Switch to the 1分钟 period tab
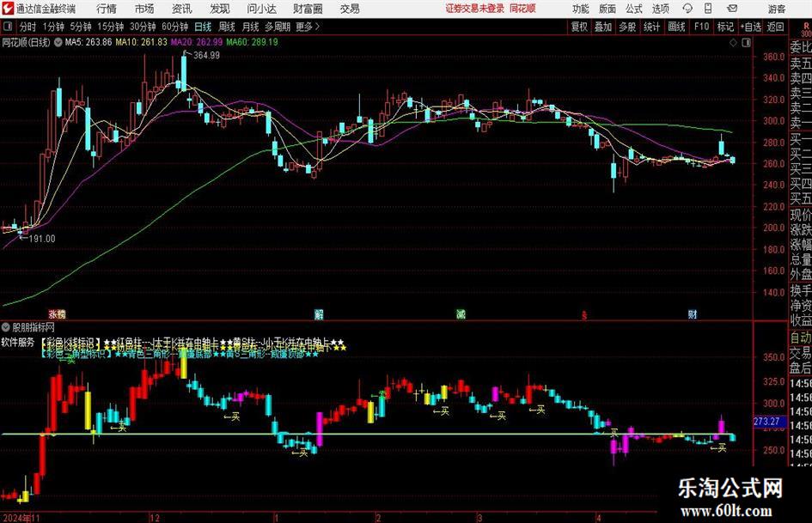 pos(53,27)
